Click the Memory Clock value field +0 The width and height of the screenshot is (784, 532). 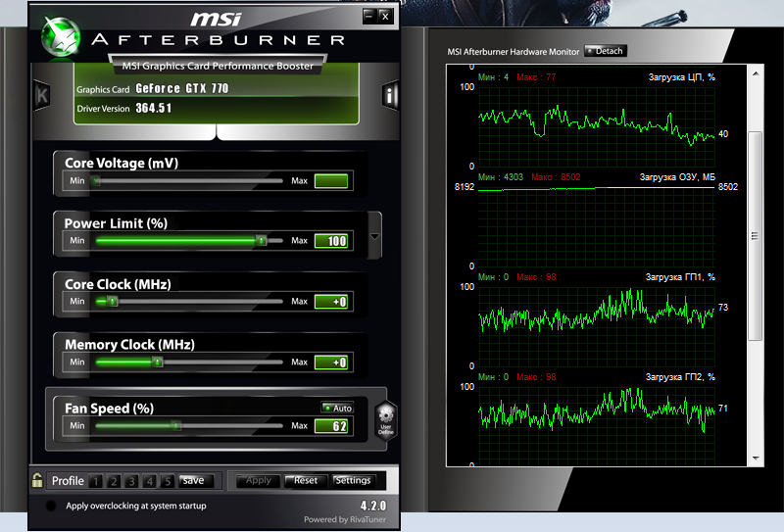point(331,362)
